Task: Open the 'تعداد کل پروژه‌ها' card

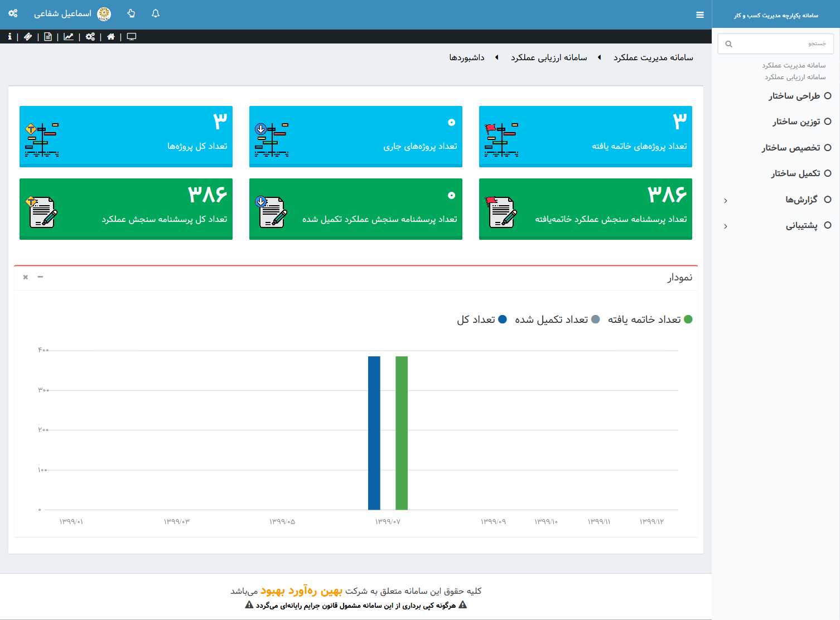Action: (126, 137)
